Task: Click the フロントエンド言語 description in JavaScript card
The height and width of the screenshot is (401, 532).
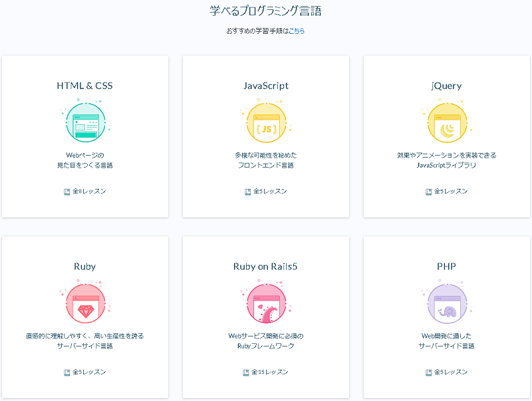Action: click(x=265, y=165)
